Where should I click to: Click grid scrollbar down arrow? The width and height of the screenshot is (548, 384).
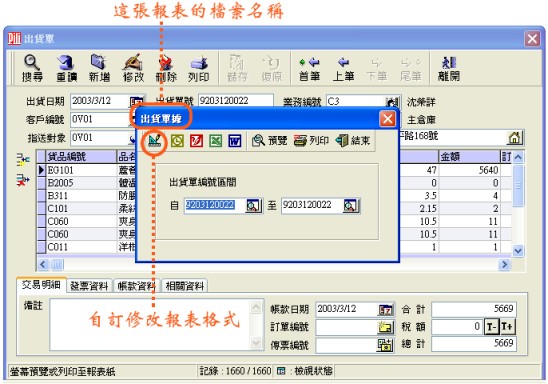coord(518,251)
